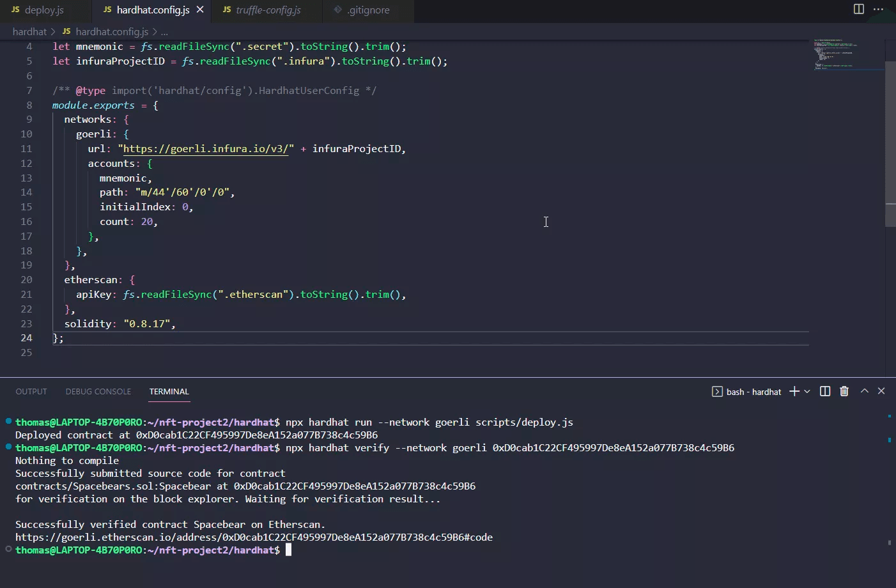Click the JS icon in breadcrumb bar
This screenshot has height=588, width=896.
66,31
